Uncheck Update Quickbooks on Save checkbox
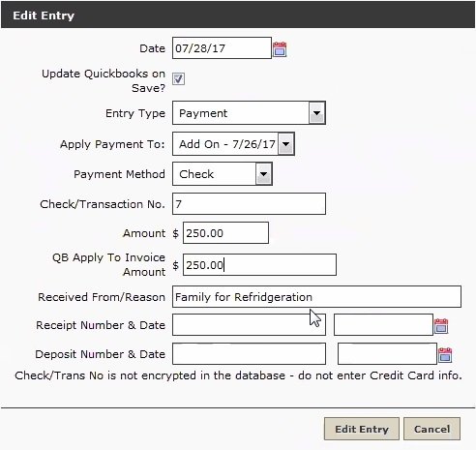The height and width of the screenshot is (450, 476). tap(178, 78)
